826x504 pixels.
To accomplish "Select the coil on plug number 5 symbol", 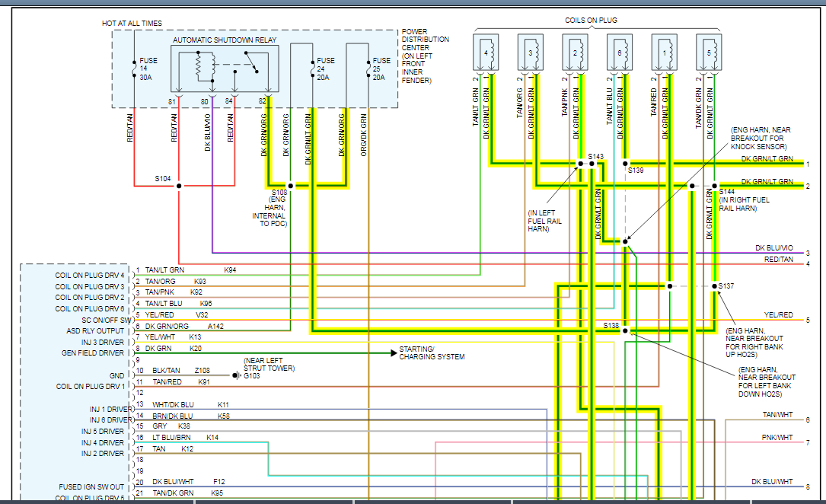I will [710, 53].
